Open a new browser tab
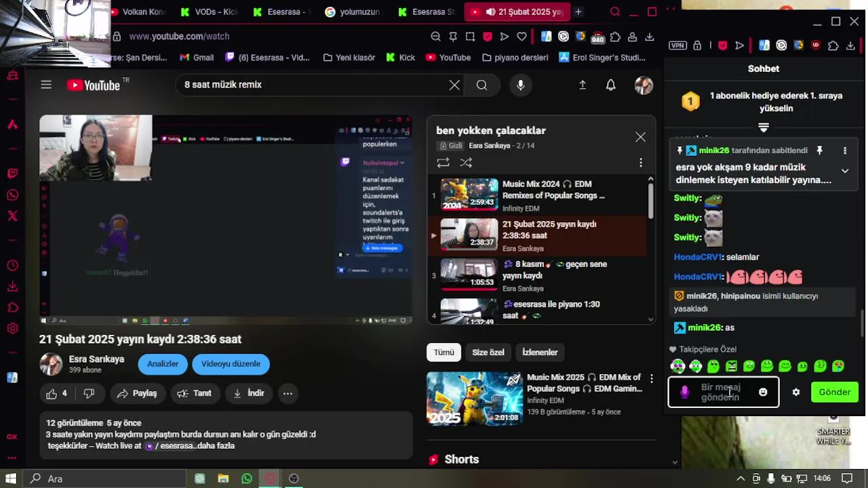The width and height of the screenshot is (868, 488). 578,12
